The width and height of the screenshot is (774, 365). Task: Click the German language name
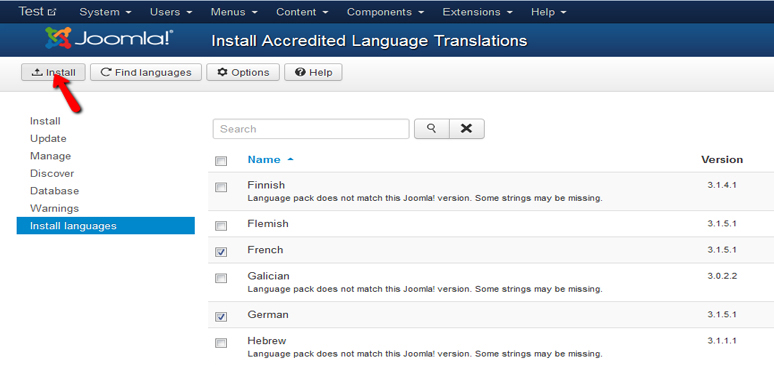(x=268, y=315)
